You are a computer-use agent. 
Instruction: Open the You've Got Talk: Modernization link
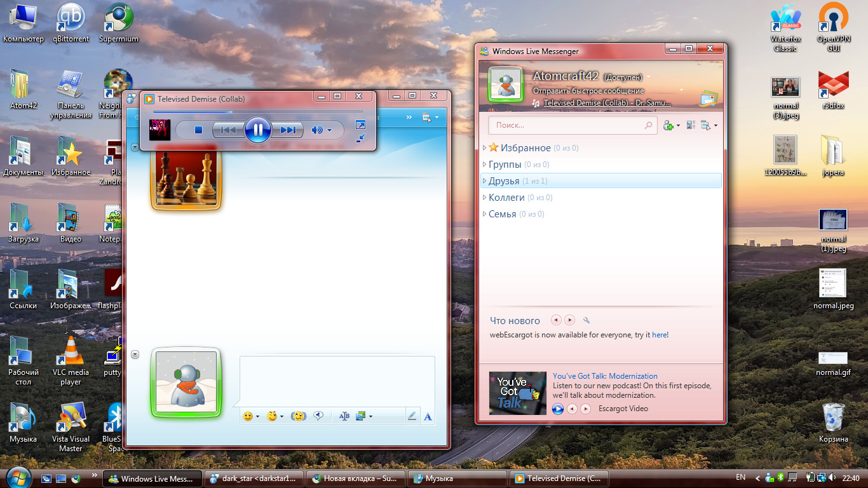coord(605,376)
